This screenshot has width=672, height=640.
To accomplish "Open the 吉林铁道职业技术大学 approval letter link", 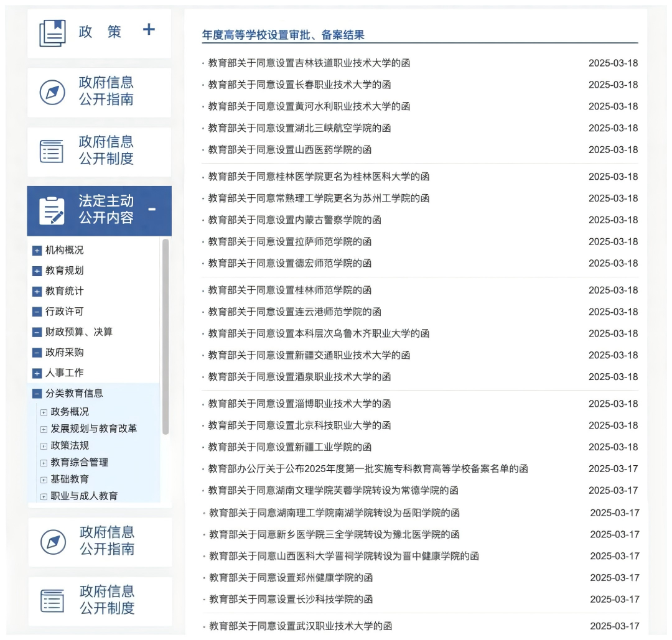I will [x=309, y=63].
